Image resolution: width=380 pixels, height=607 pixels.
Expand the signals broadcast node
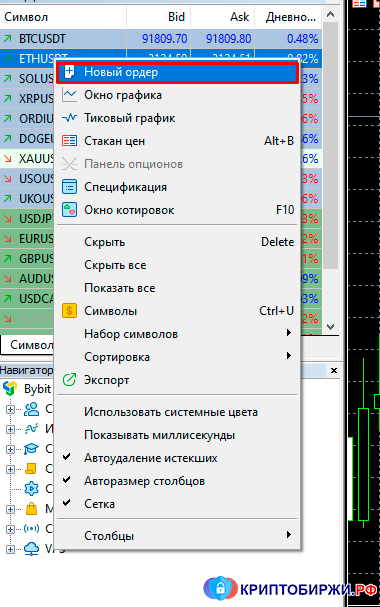pyautogui.click(x=10, y=529)
